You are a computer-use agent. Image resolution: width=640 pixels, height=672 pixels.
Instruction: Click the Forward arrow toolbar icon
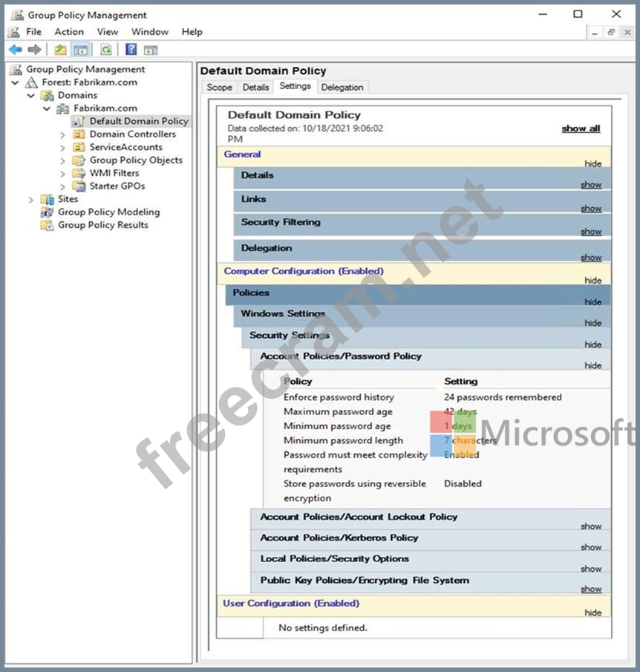coord(34,50)
